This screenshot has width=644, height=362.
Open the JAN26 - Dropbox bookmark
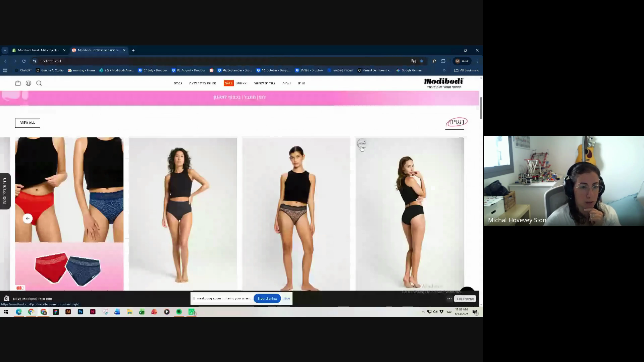(309, 70)
